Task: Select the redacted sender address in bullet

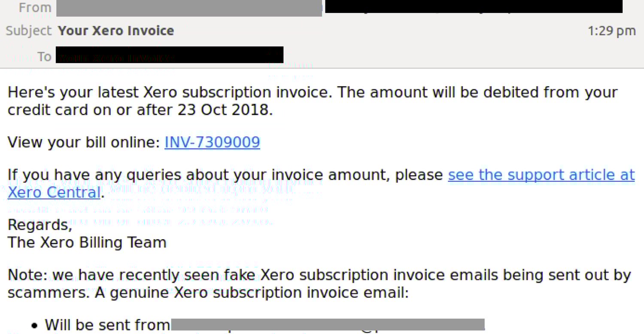Action: coord(328,325)
